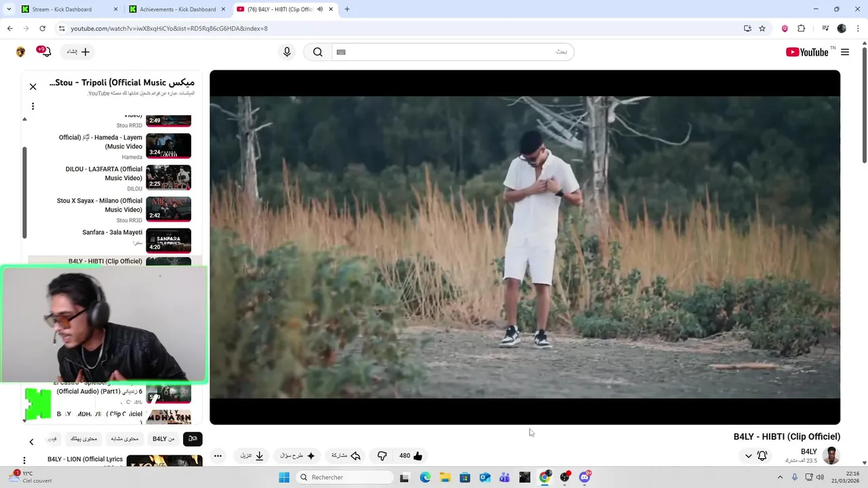868x488 pixels.
Task: Go to YouTube home via logo
Action: click(x=807, y=52)
